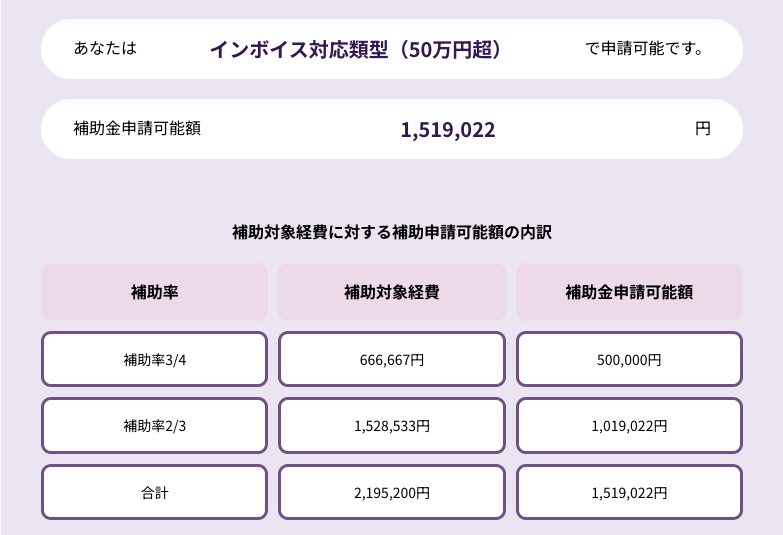
Task: Click the 補助率 column header
Action: point(154,293)
